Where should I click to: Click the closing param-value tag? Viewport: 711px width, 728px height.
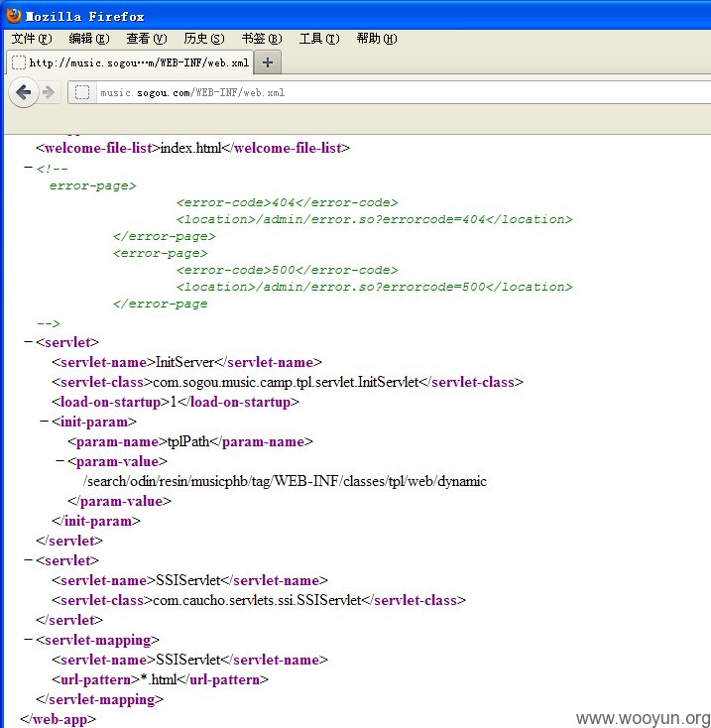119,501
